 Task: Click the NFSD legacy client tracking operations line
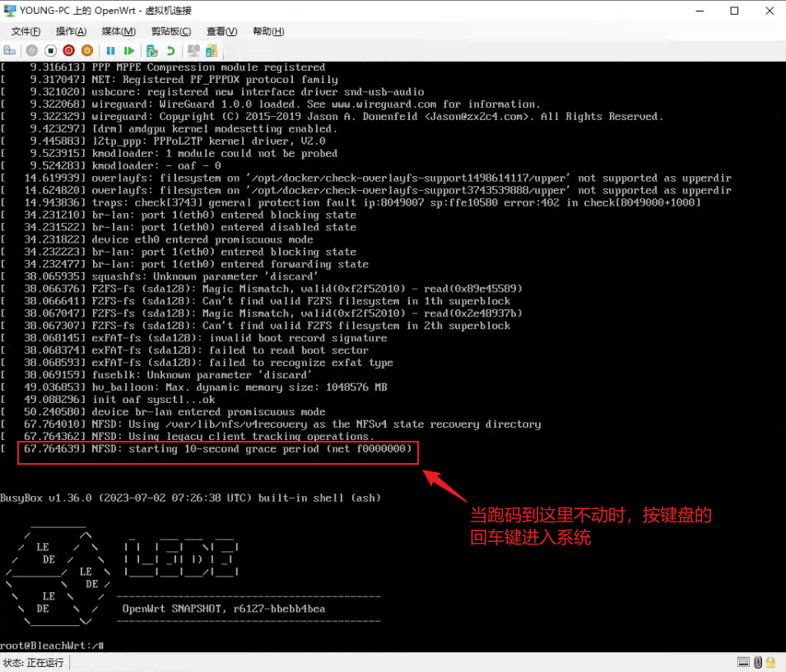point(188,437)
